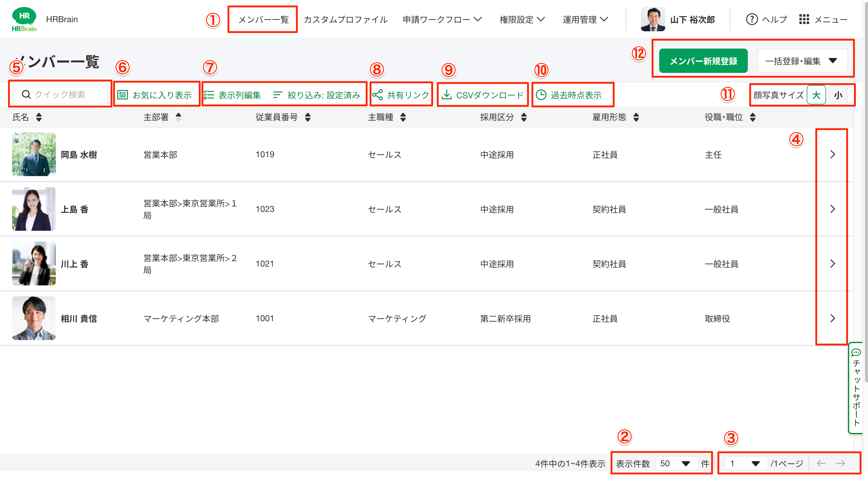Select カスタムプロファイル tab
Image resolution: width=868 pixels, height=487 pixels.
point(345,19)
